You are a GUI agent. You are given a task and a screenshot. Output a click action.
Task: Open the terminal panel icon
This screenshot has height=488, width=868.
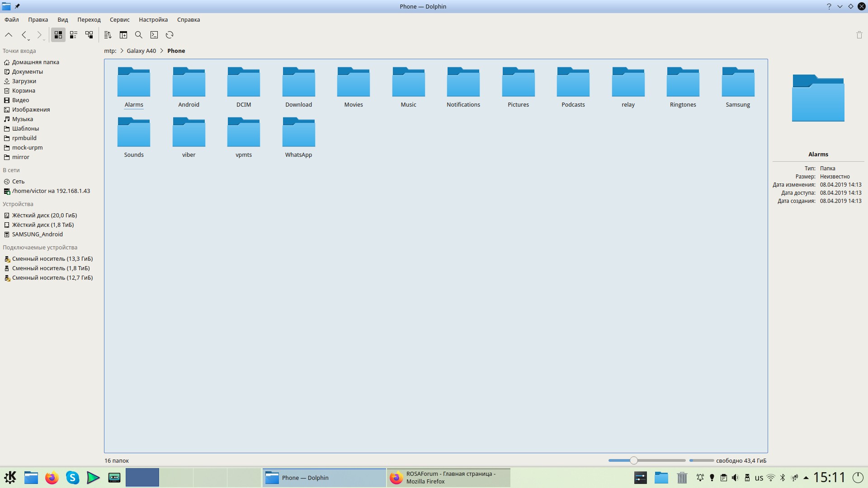154,35
